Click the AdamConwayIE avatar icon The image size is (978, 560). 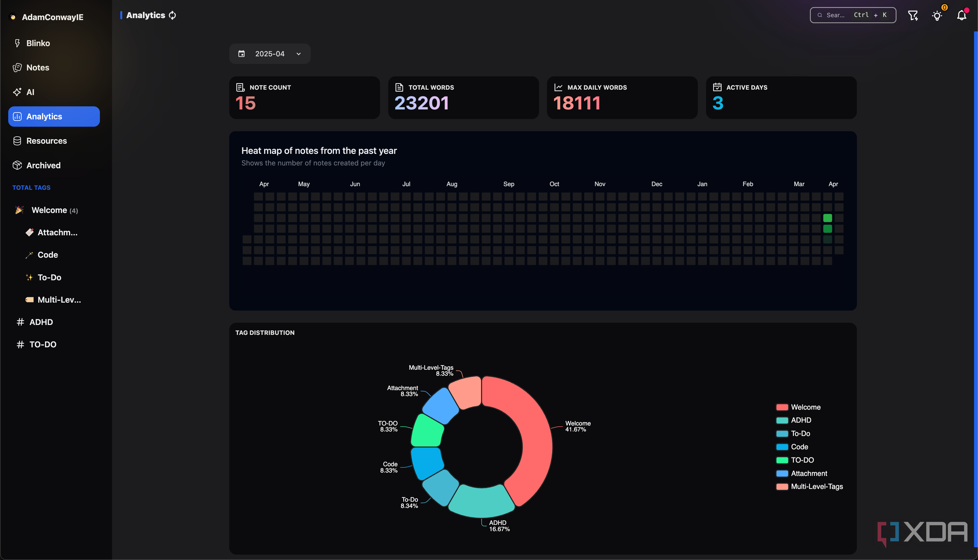(13, 17)
